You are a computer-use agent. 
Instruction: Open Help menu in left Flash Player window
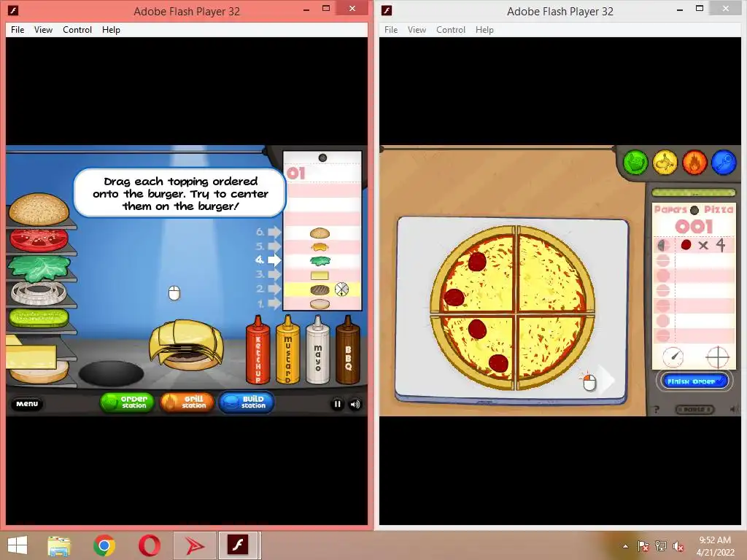[111, 29]
